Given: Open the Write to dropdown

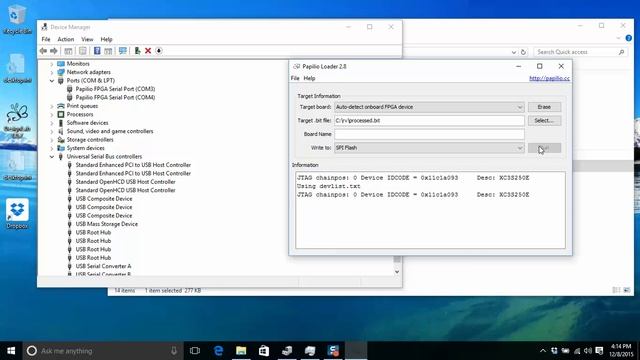Looking at the screenshot, I should [429, 148].
